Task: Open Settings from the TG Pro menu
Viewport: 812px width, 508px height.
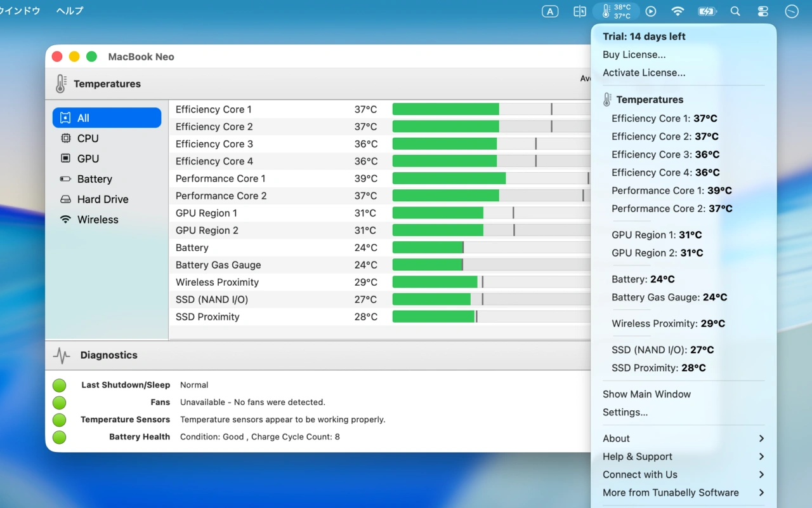Action: pyautogui.click(x=625, y=412)
